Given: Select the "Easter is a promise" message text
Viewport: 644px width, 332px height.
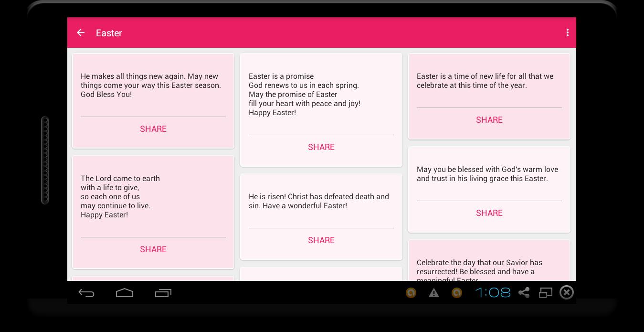Looking at the screenshot, I should (x=305, y=95).
